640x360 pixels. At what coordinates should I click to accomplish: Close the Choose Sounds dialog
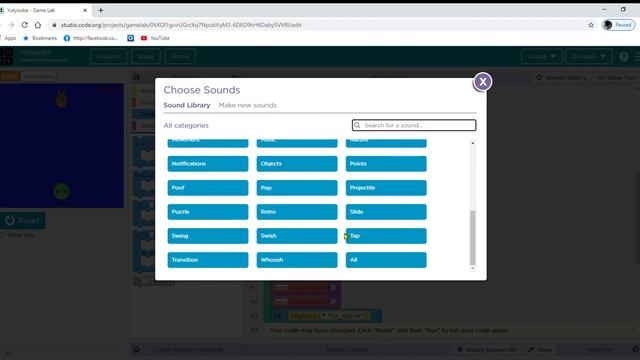tap(482, 82)
